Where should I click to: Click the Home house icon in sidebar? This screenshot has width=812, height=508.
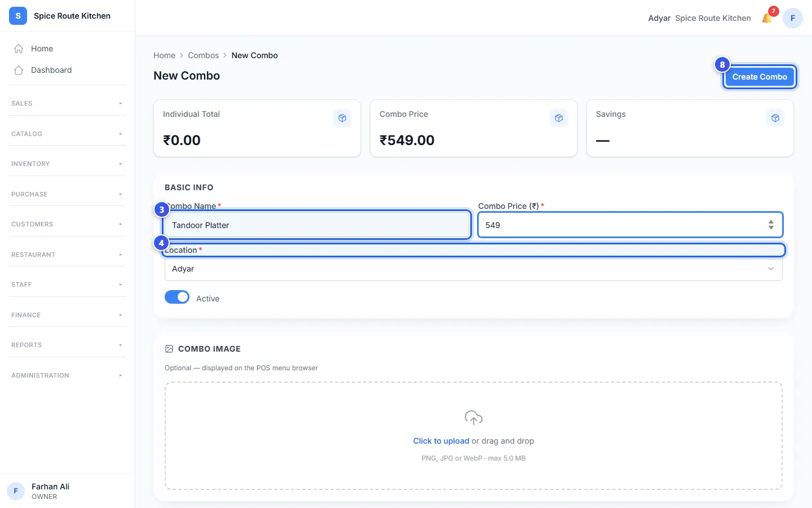(19, 49)
